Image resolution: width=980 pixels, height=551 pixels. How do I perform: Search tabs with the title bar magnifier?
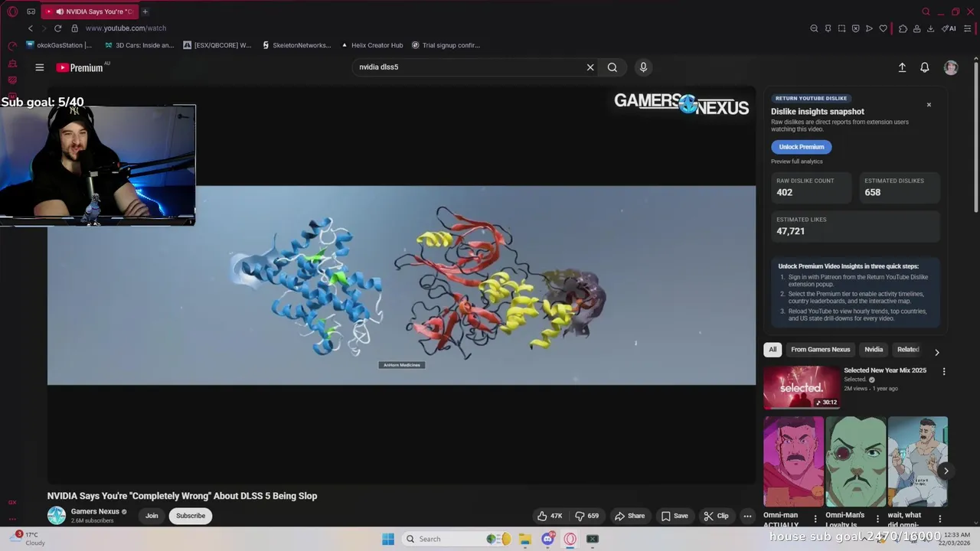point(926,11)
